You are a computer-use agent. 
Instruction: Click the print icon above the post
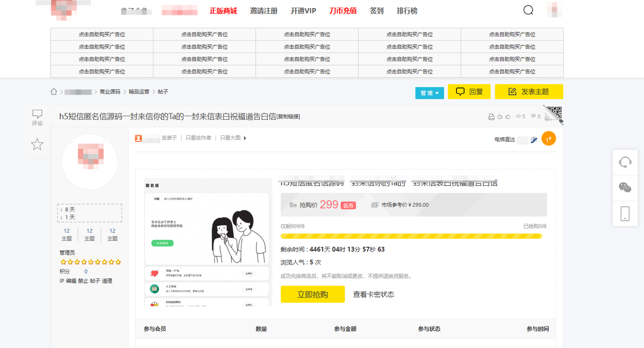coord(491,117)
